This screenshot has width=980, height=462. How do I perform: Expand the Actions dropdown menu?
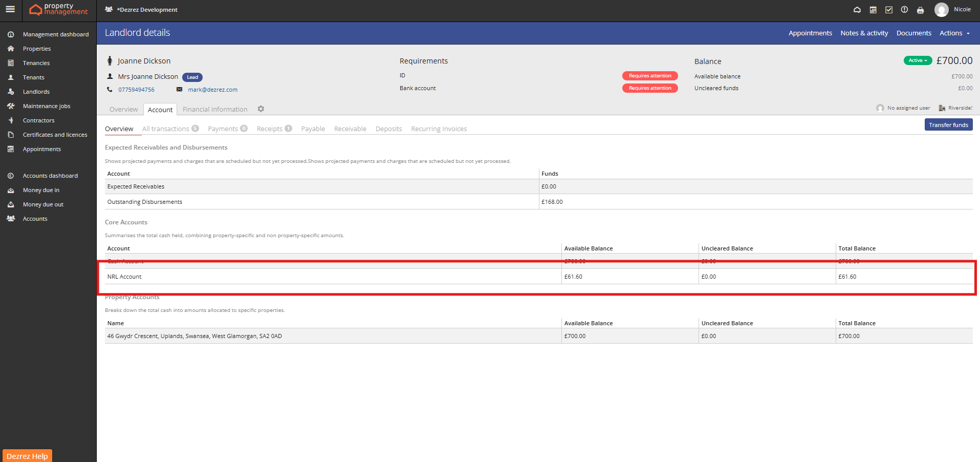pos(954,33)
